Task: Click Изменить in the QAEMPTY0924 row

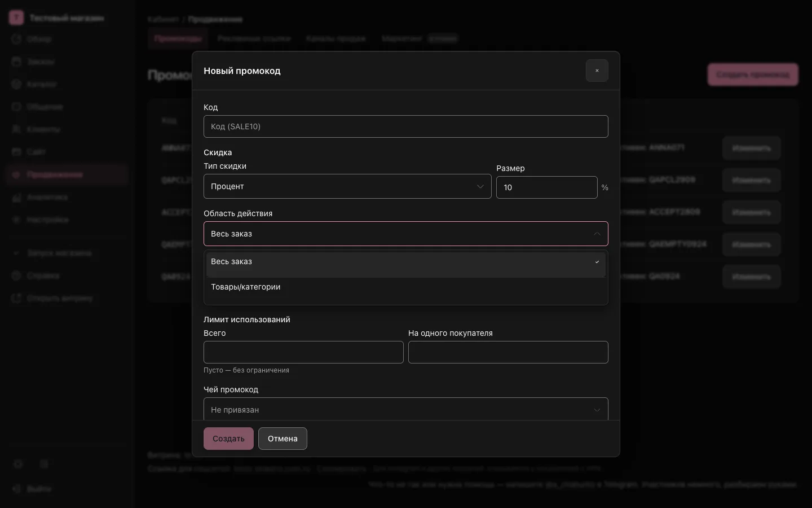Action: (751, 244)
